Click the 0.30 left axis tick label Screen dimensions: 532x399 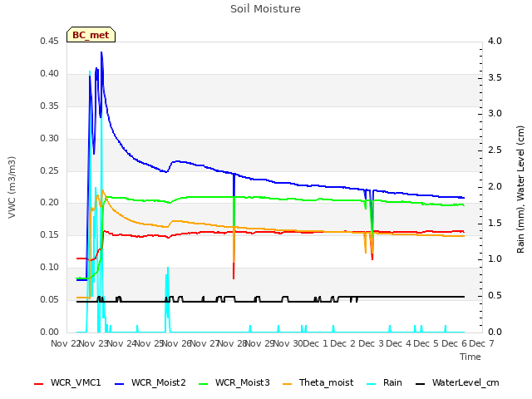click(x=49, y=139)
